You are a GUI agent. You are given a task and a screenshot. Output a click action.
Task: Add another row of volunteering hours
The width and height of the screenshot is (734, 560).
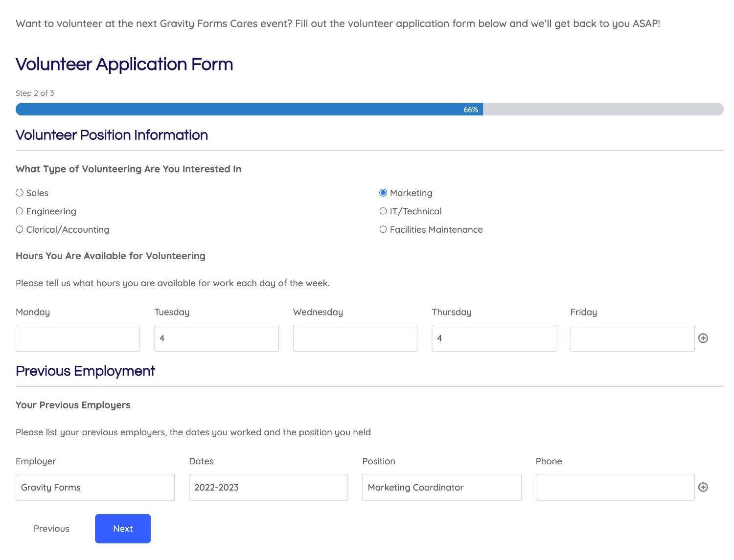pos(703,338)
